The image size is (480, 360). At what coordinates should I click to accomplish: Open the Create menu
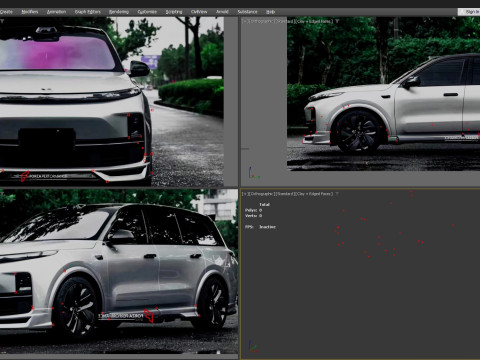pyautogui.click(x=6, y=12)
